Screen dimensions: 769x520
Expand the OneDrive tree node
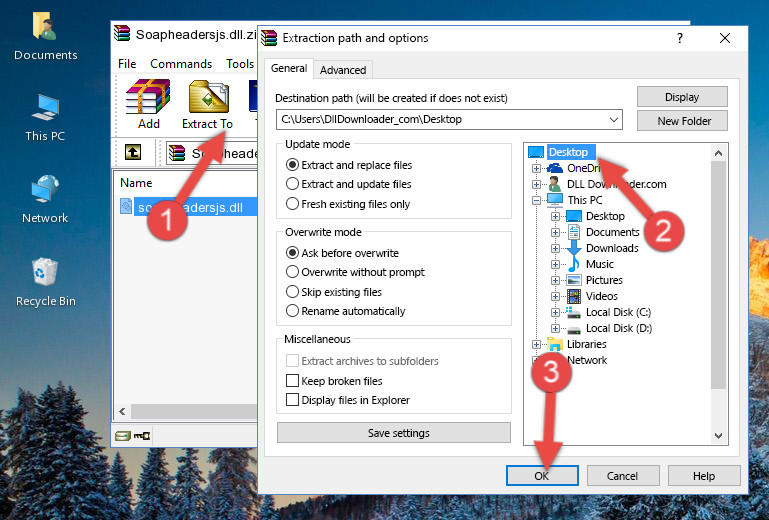coord(536,168)
